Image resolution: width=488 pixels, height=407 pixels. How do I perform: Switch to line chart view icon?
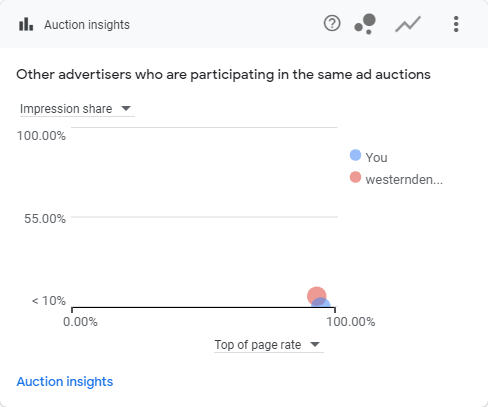pos(408,24)
